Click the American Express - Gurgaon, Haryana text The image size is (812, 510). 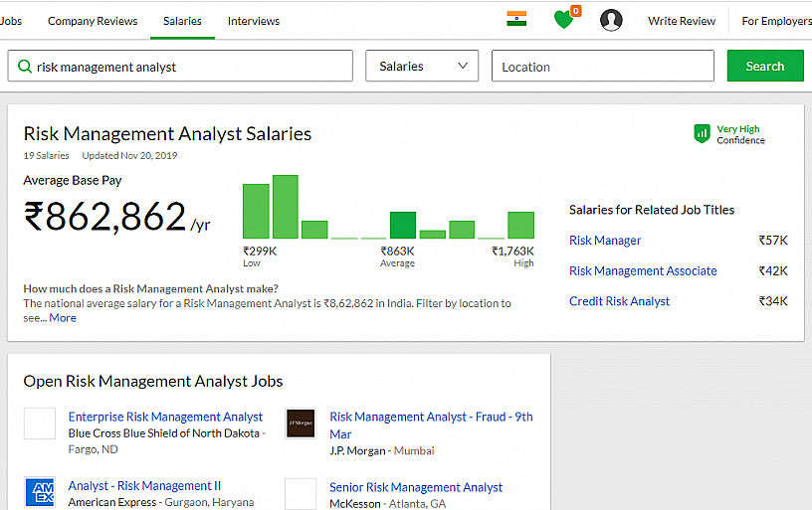click(161, 502)
